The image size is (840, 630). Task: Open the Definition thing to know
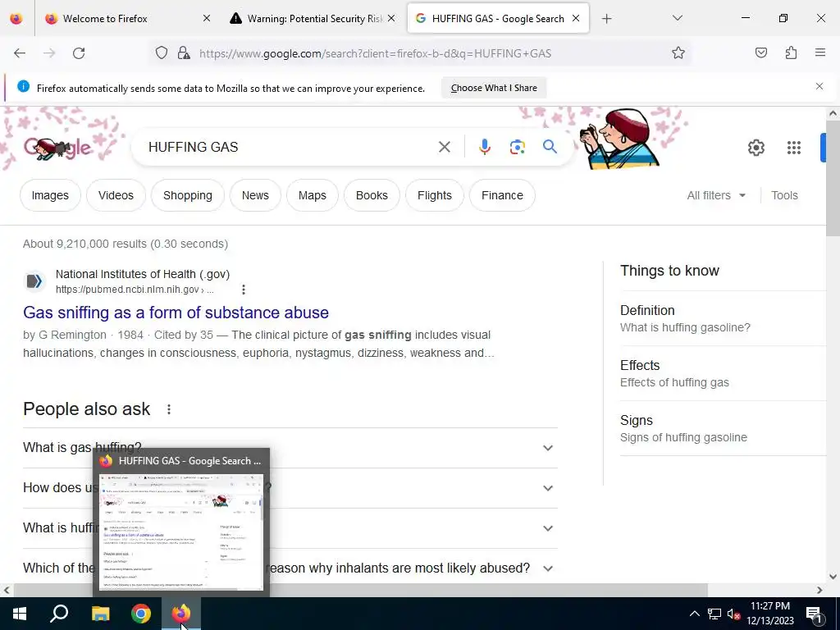(723, 319)
